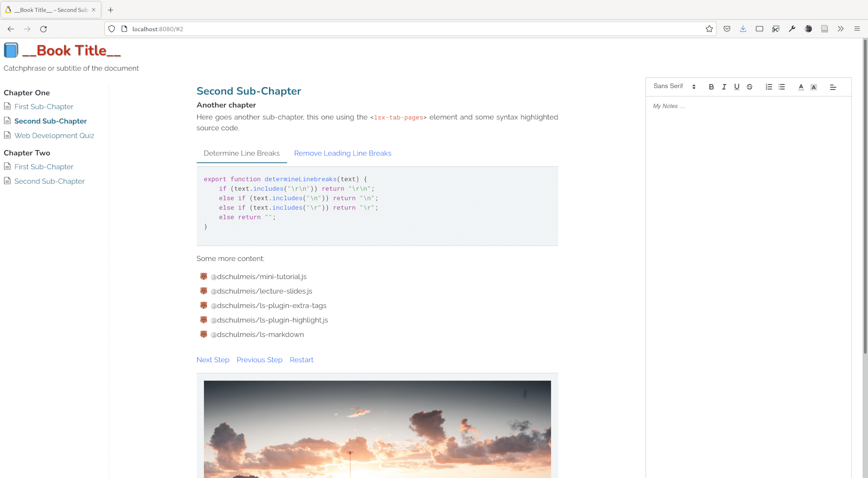Select the Determine Line Breaks tab
The width and height of the screenshot is (868, 478).
coord(241,153)
